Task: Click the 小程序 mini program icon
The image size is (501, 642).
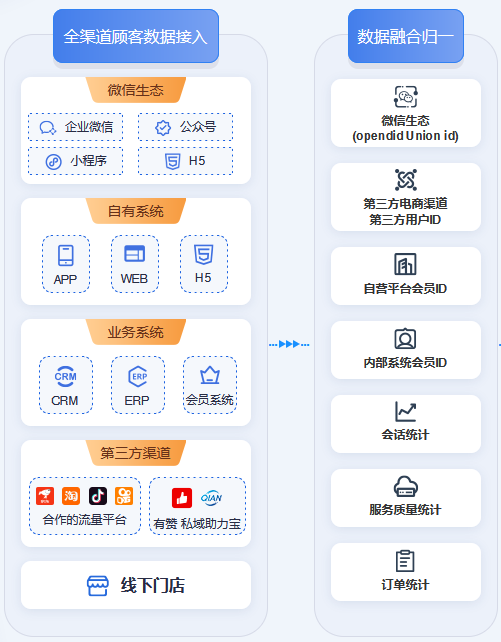Action: coord(54,162)
